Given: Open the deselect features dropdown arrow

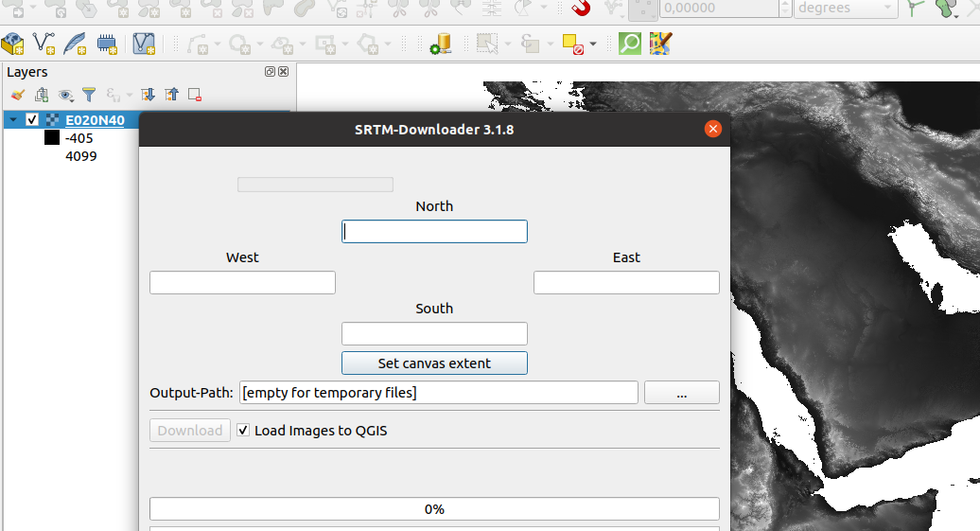Looking at the screenshot, I should (x=593, y=44).
